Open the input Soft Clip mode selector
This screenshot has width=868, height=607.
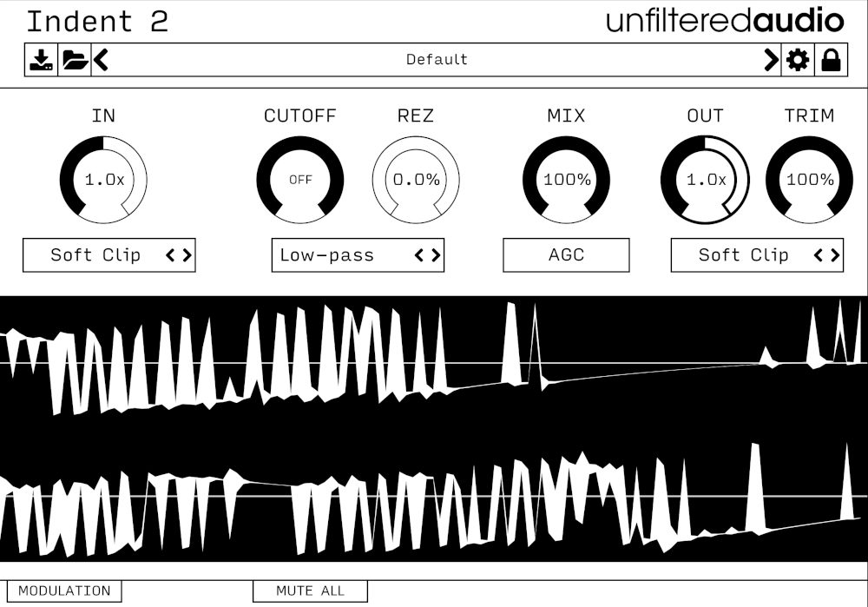coord(95,255)
